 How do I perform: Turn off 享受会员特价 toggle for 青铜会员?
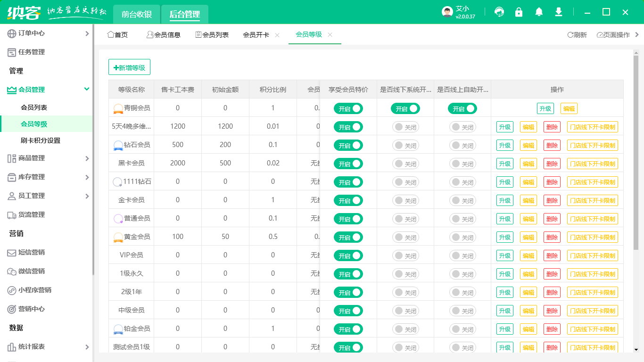348,108
